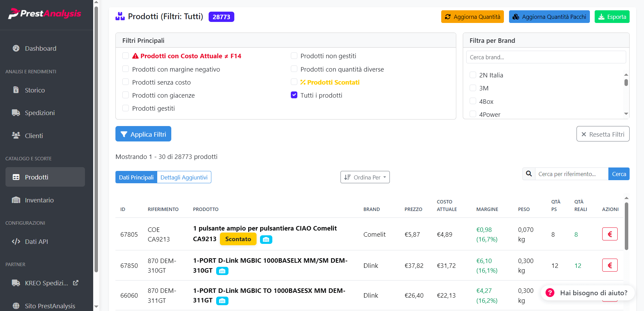Tick the 3M brand checkbox
The height and width of the screenshot is (311, 644).
point(473,88)
